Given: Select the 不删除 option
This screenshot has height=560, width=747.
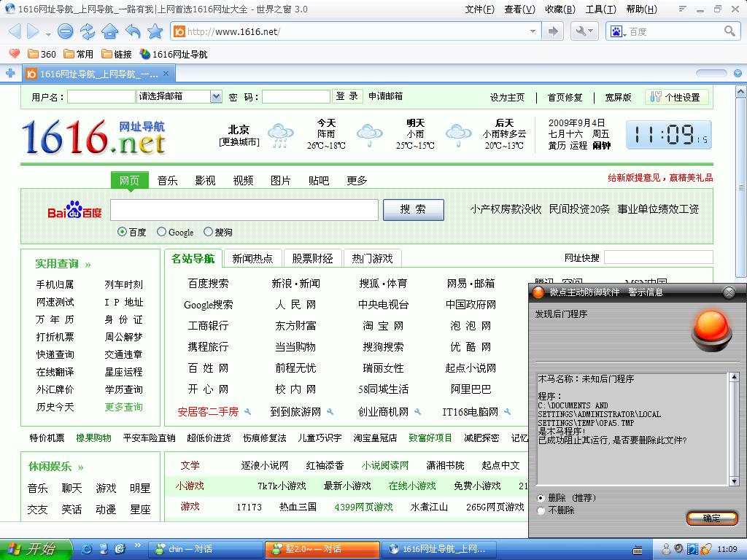Looking at the screenshot, I should (x=541, y=510).
